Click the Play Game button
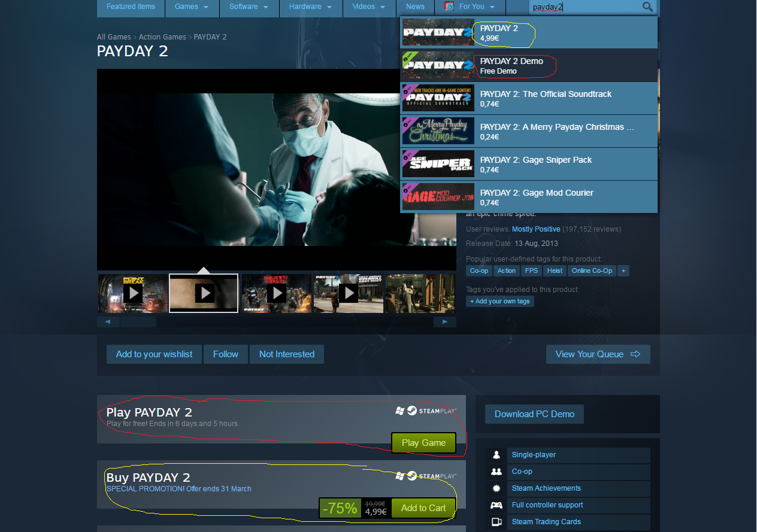 424,443
